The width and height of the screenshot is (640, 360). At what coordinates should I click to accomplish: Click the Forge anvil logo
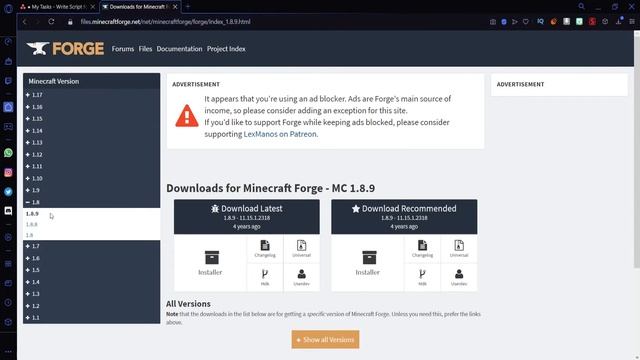coord(65,49)
